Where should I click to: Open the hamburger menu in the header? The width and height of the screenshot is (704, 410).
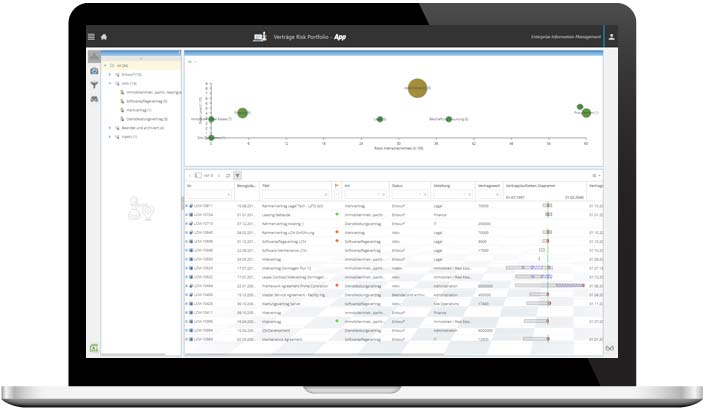coord(91,37)
